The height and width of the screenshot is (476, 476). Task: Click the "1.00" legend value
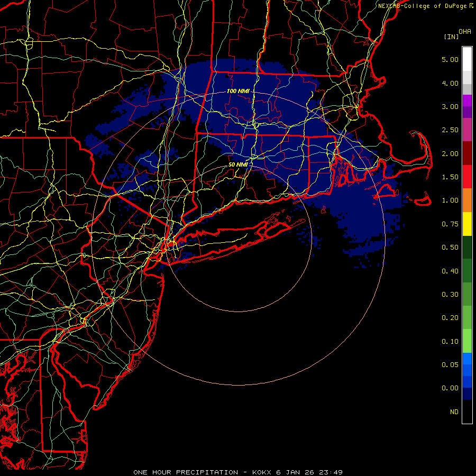click(450, 200)
